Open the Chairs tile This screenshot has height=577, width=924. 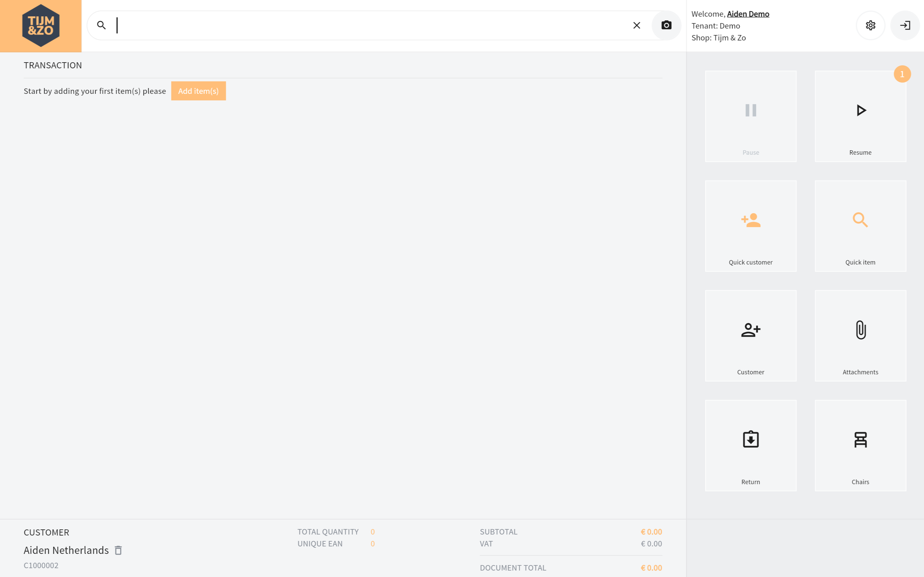pyautogui.click(x=860, y=445)
